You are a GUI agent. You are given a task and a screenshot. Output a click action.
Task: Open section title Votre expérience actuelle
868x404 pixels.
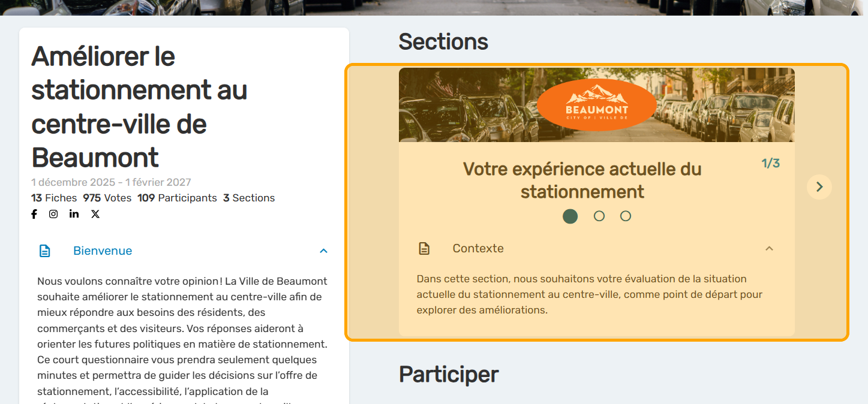click(x=582, y=180)
